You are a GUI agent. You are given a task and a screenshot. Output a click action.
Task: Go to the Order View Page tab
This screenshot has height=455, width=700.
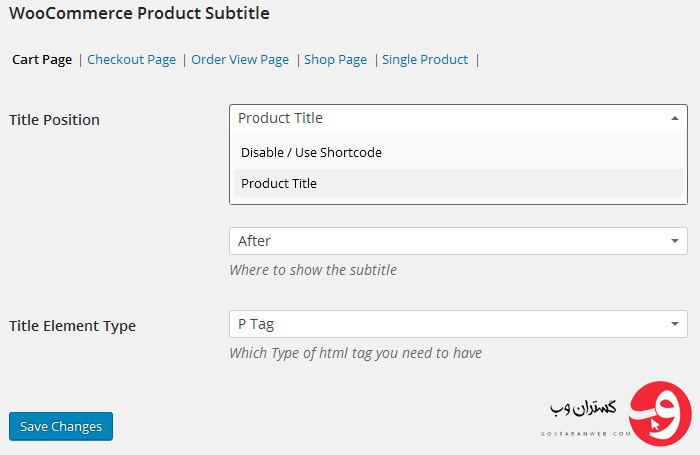[240, 60]
